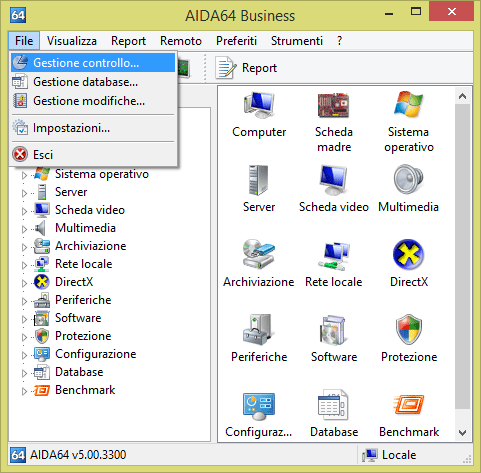This screenshot has height=473, width=481.
Task: Click the Report toolbar button
Action: click(246, 68)
